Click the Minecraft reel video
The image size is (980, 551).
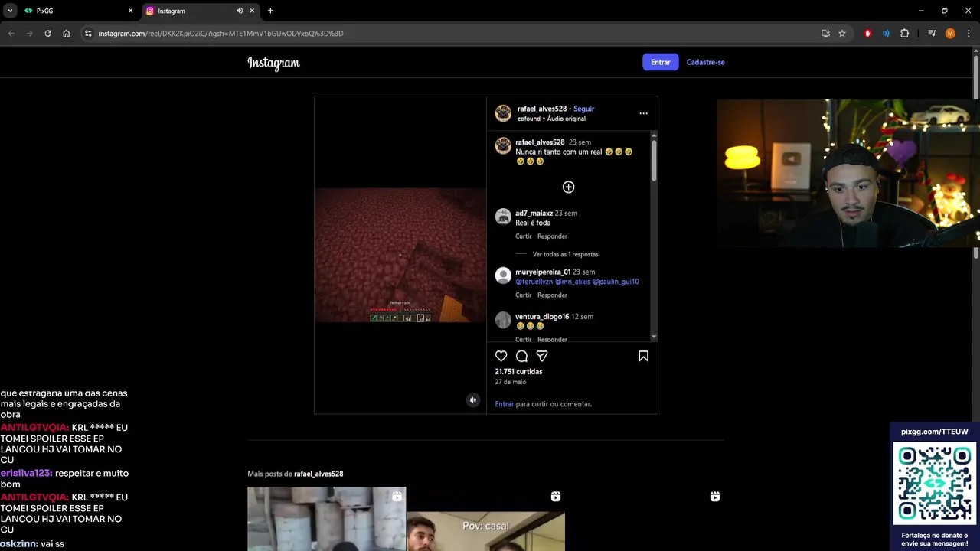[400, 255]
